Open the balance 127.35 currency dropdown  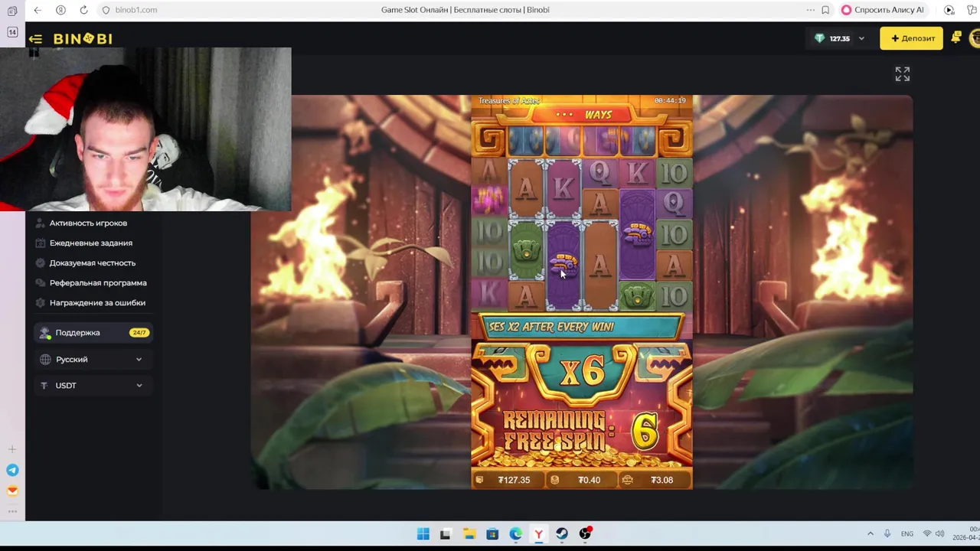(x=840, y=38)
